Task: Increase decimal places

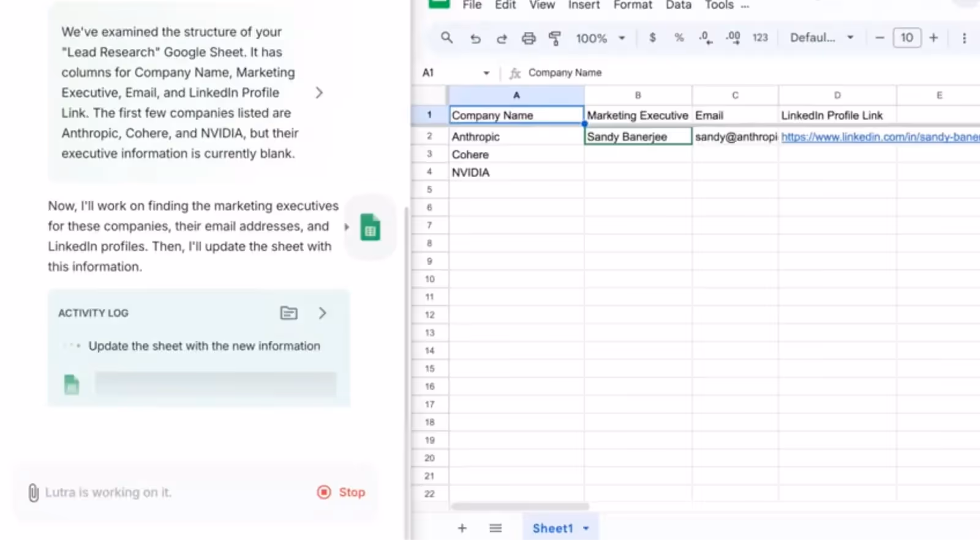Action: tap(733, 38)
